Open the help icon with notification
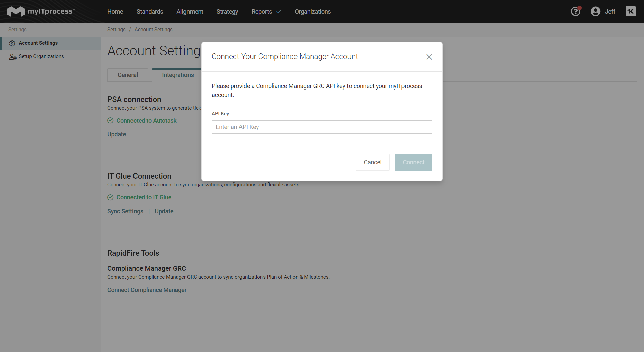This screenshot has width=644, height=352. (576, 11)
